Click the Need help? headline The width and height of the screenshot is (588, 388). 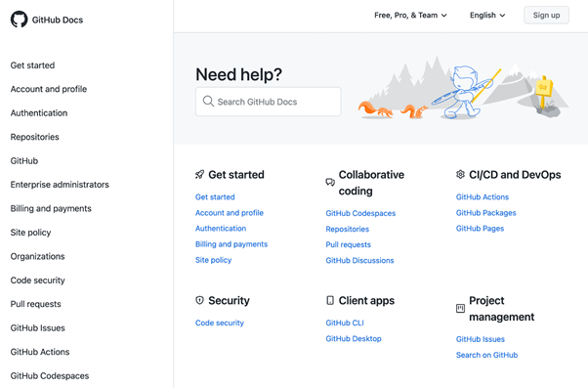click(x=239, y=74)
